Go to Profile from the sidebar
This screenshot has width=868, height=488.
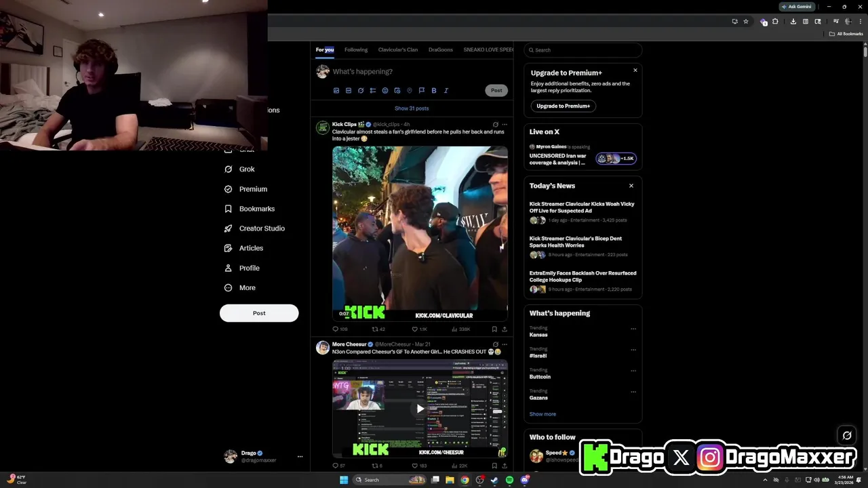(x=242, y=268)
